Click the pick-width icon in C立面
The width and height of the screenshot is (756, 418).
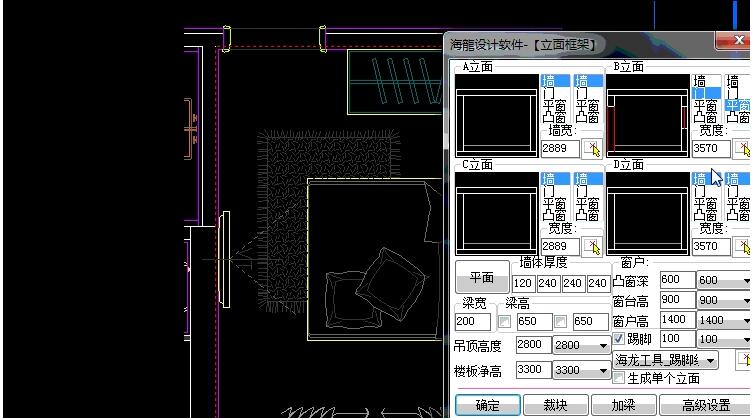tap(593, 246)
